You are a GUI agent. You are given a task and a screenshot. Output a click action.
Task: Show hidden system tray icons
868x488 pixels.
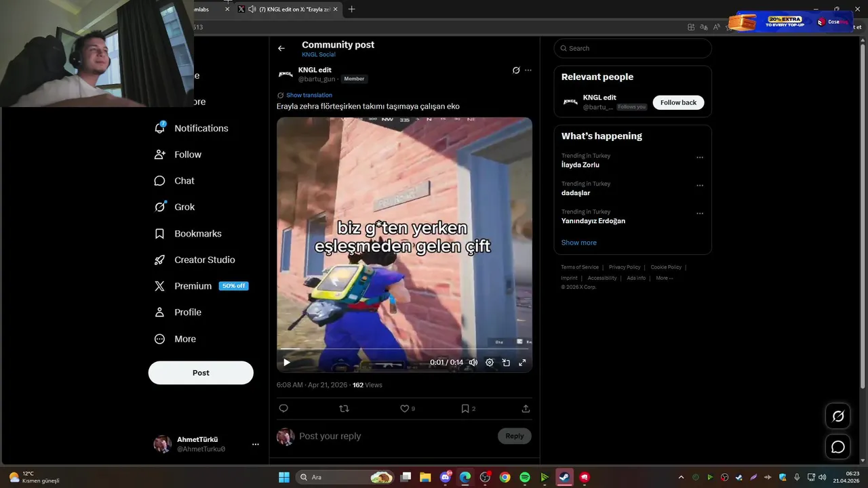point(681,477)
